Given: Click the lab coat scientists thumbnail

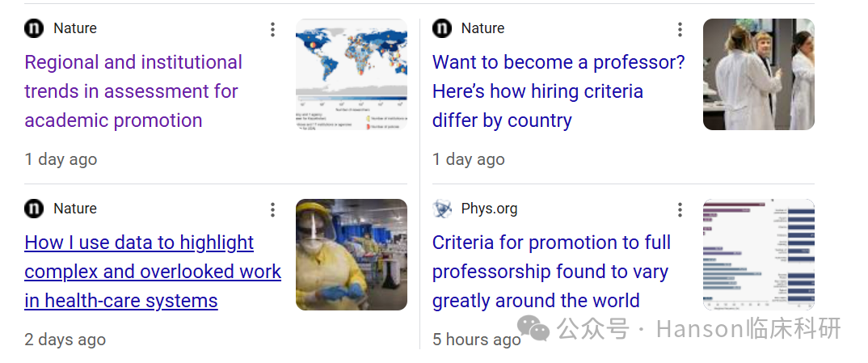Looking at the screenshot, I should coord(758,74).
